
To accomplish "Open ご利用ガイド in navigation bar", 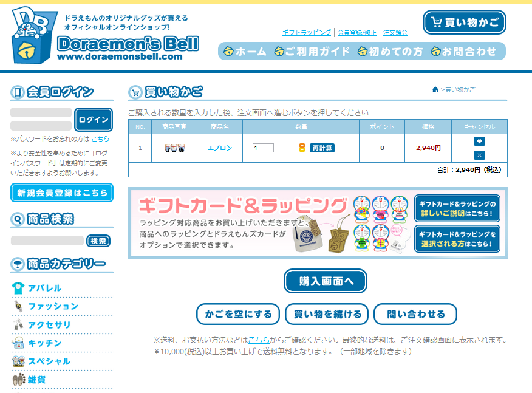I will tap(312, 51).
